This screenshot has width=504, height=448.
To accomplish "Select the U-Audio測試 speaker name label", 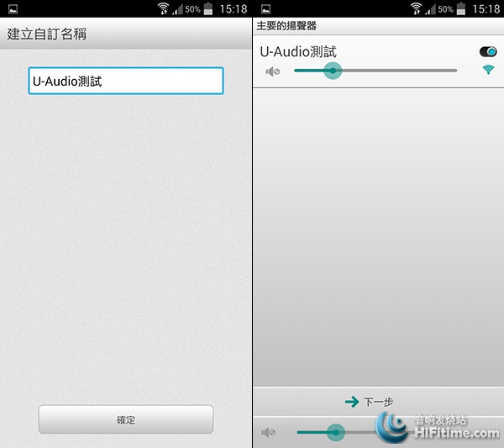I will [x=298, y=52].
